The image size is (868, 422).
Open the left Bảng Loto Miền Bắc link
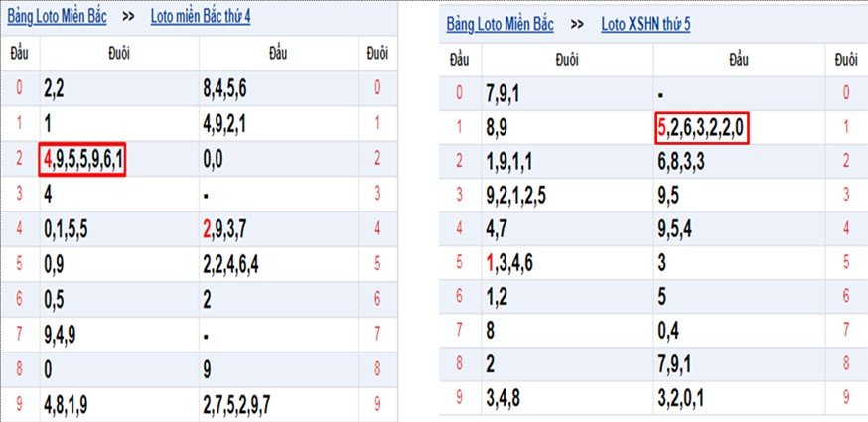tap(57, 17)
